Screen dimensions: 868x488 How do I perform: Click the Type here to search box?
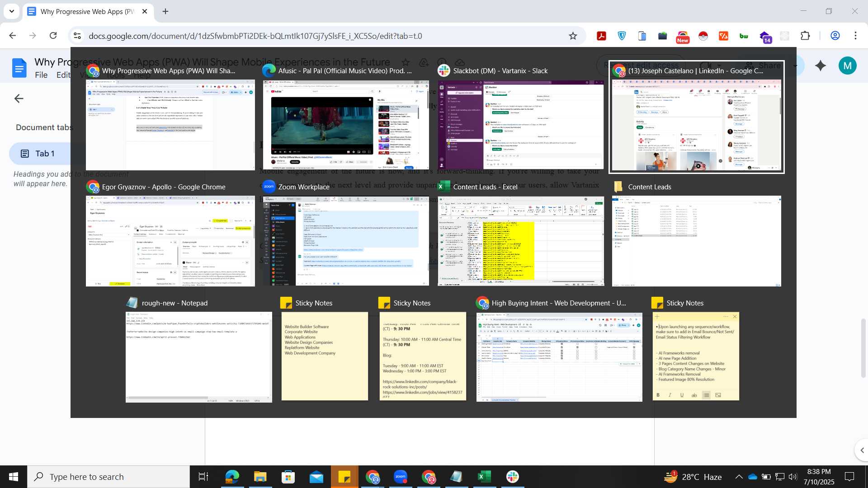tap(108, 477)
